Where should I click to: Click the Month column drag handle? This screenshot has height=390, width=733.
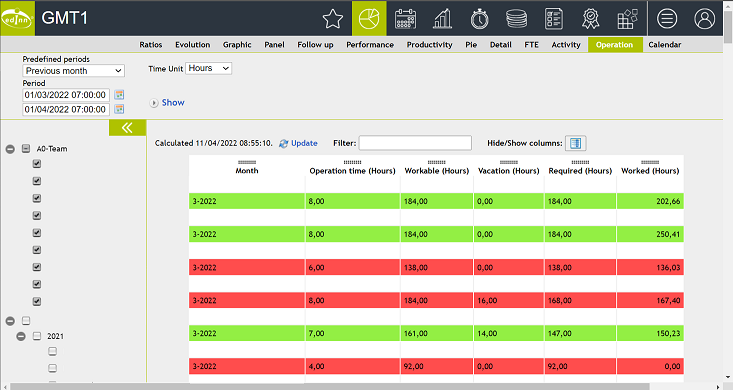(247, 162)
